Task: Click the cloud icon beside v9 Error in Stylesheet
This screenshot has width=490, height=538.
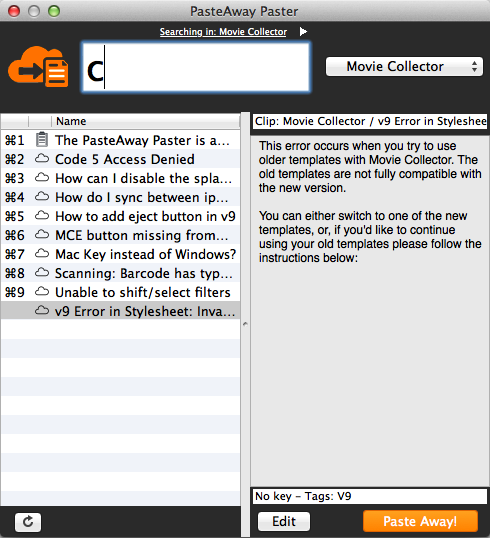Action: click(42, 311)
